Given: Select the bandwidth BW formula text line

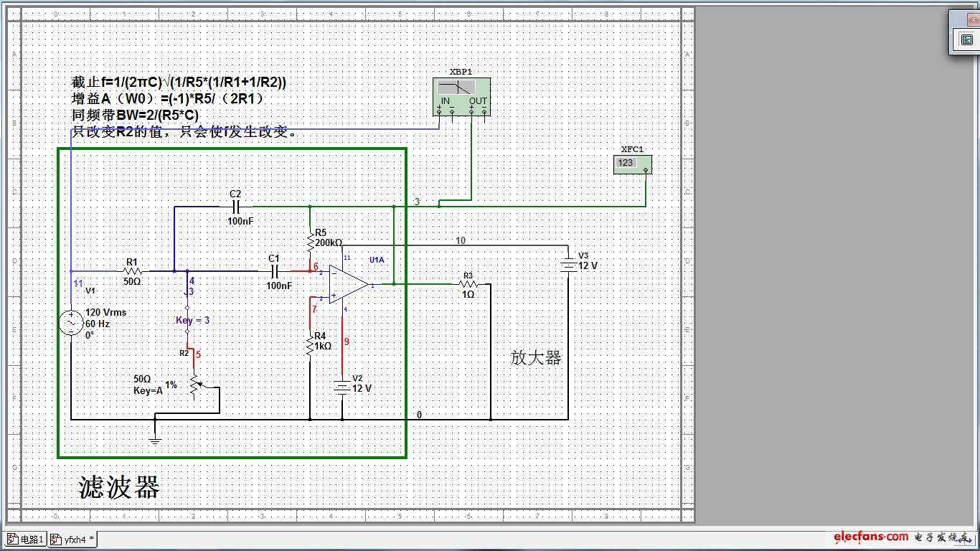Looking at the screenshot, I should [135, 115].
